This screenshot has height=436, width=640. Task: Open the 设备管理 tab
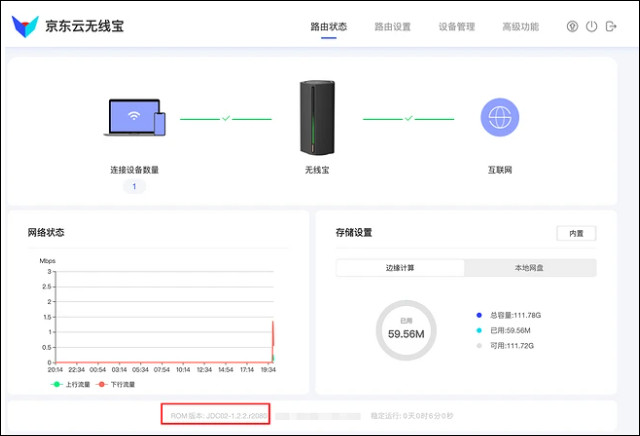457,27
